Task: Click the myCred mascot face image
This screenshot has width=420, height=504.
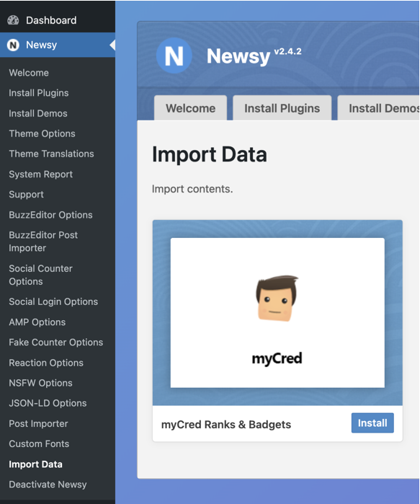Action: pos(277,298)
